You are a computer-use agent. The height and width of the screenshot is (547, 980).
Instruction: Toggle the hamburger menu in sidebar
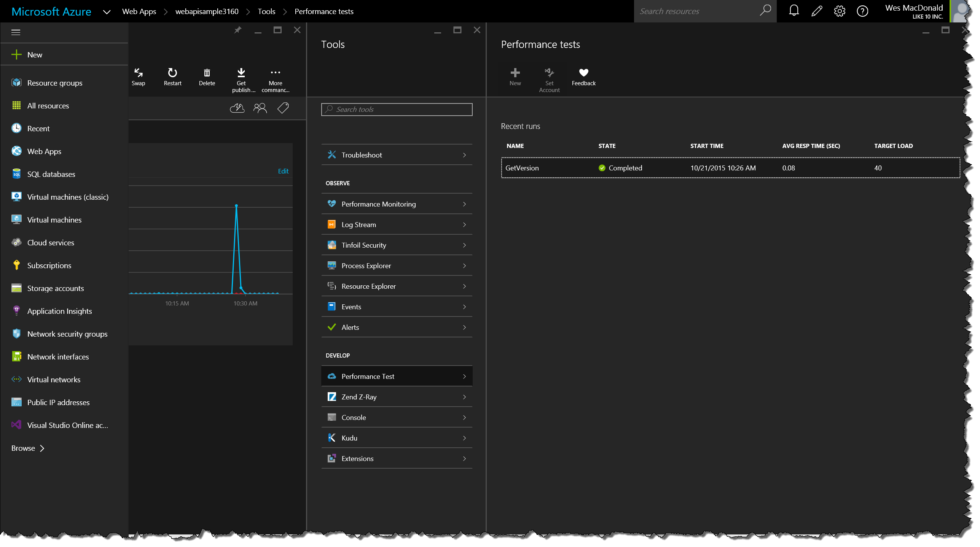point(16,32)
